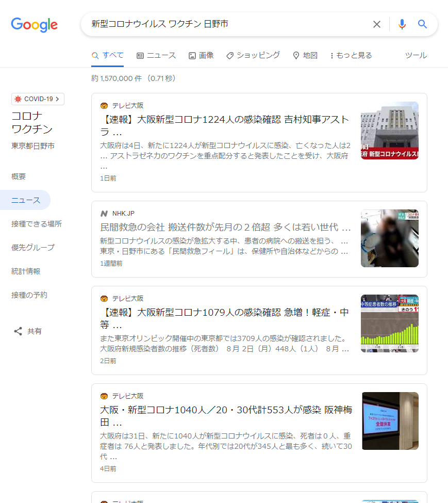Click the 1週間前 timestamp

[111, 264]
